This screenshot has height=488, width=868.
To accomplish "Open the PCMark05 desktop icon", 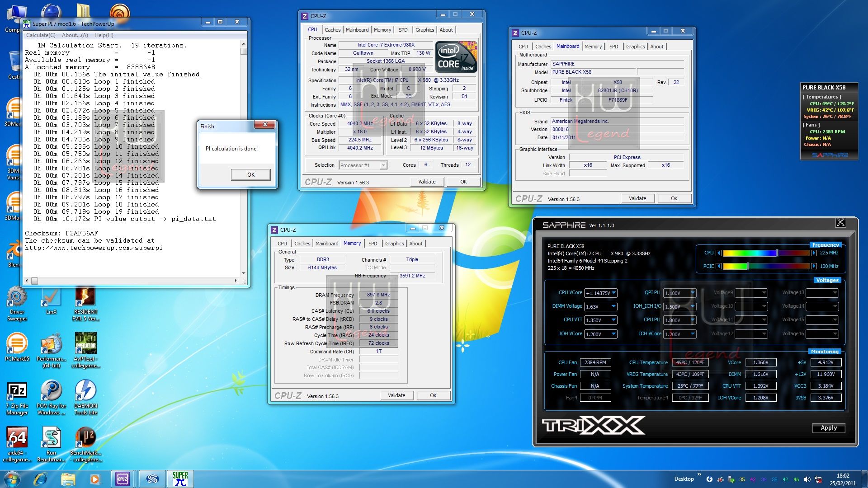I will coord(17,347).
